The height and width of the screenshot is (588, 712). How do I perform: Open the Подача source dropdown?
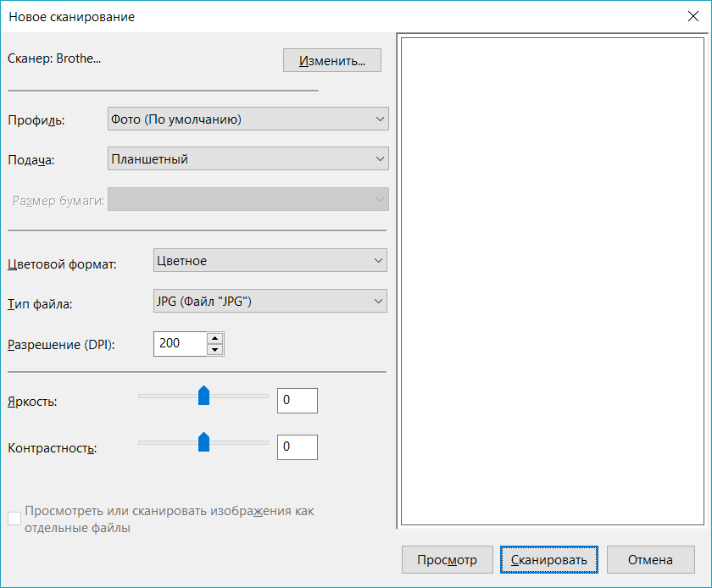(248, 158)
